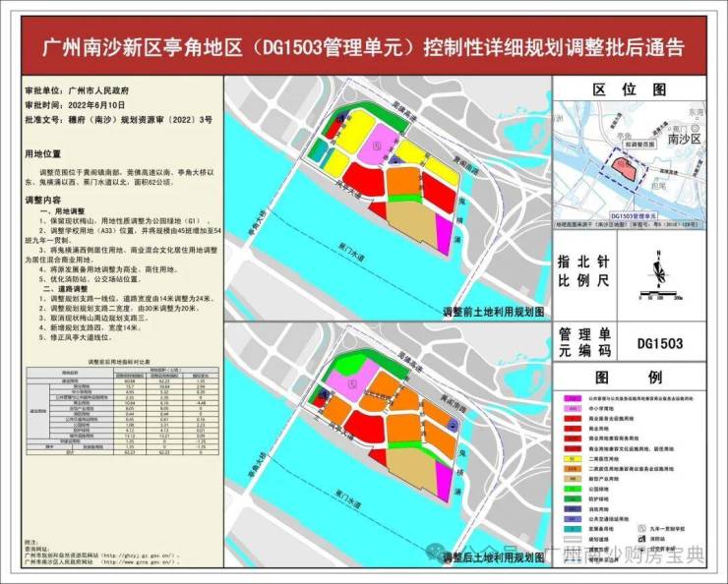Click the school marker on the post-adjustment map

[x=354, y=383]
